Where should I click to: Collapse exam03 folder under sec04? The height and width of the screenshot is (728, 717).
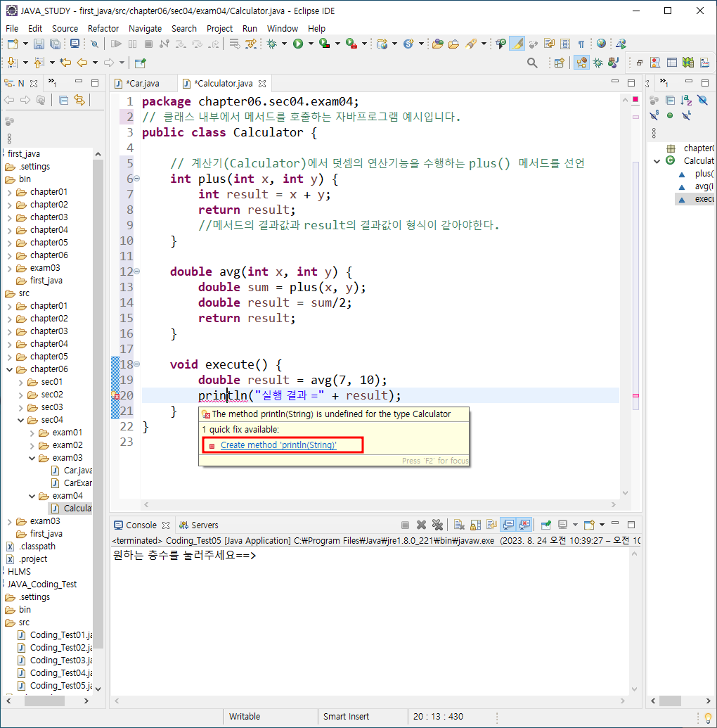coord(32,458)
